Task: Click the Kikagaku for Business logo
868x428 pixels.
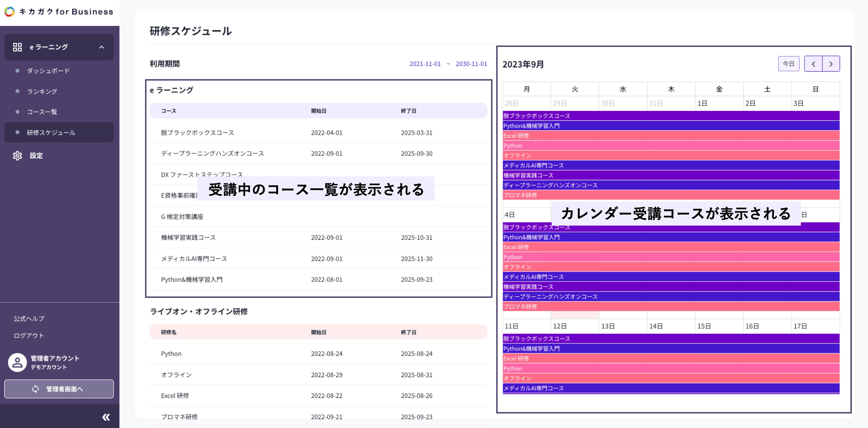Action: click(x=59, y=12)
